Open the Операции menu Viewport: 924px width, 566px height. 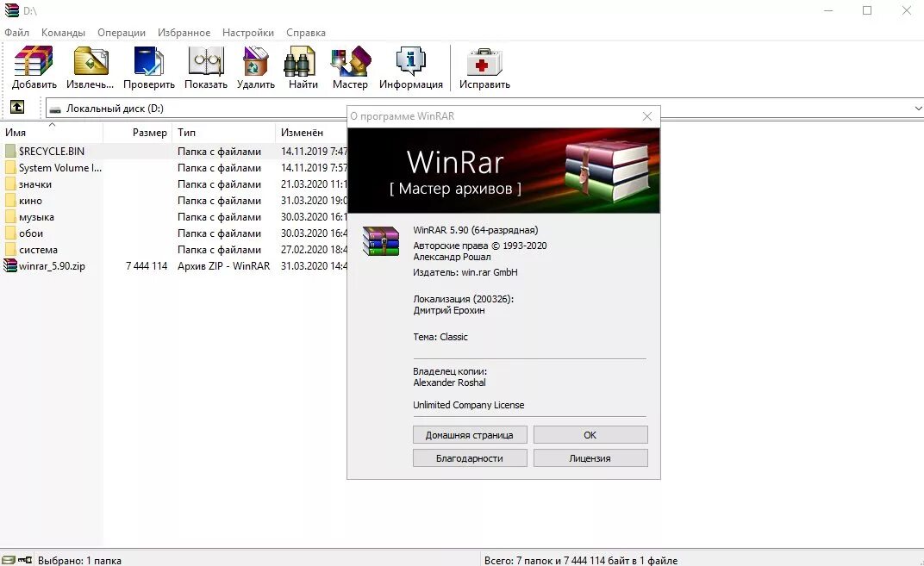(x=122, y=33)
